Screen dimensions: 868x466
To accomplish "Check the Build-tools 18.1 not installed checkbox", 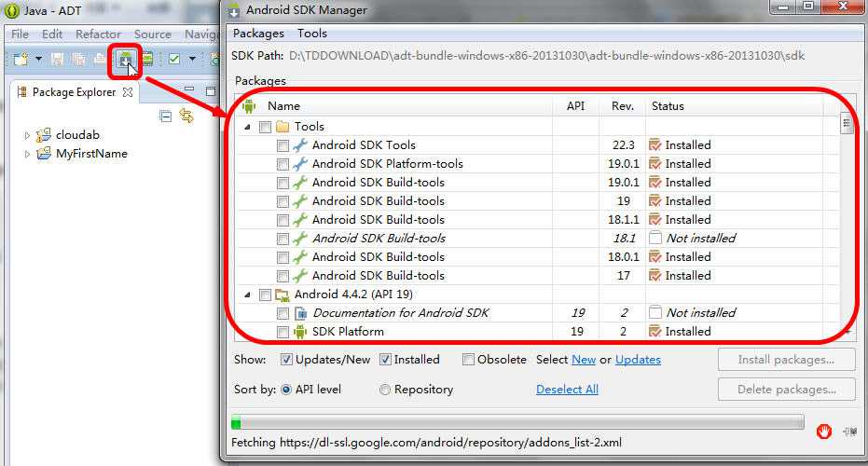I will click(x=282, y=240).
